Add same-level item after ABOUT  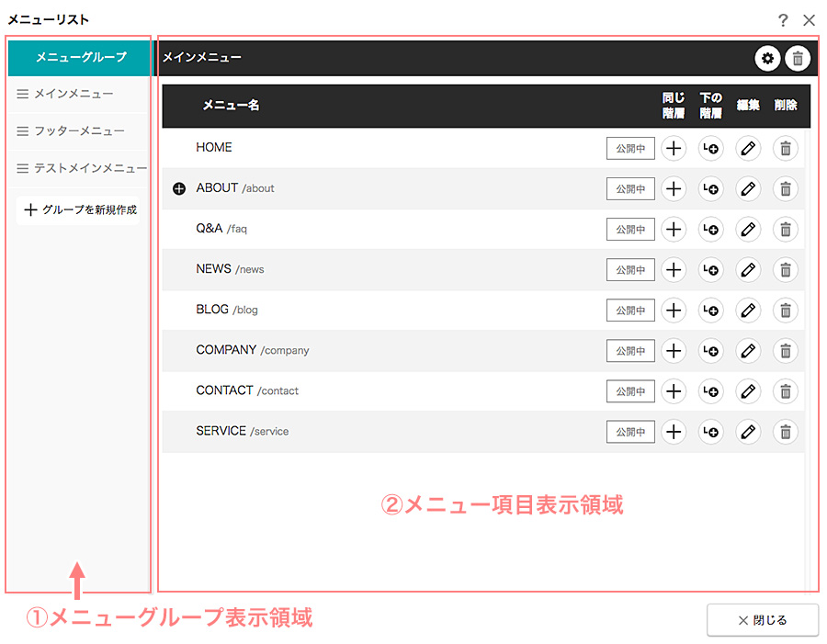point(674,189)
